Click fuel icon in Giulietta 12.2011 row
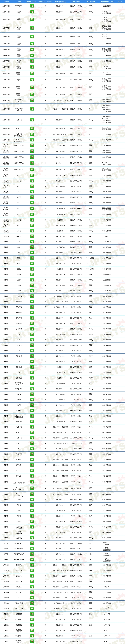The width and height of the screenshot is (125, 644). 32,145
